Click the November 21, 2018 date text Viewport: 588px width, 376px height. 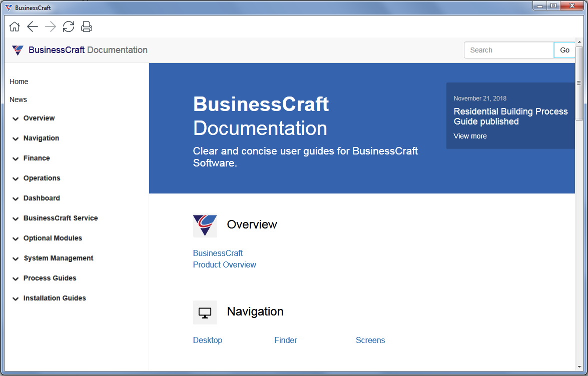tap(480, 98)
